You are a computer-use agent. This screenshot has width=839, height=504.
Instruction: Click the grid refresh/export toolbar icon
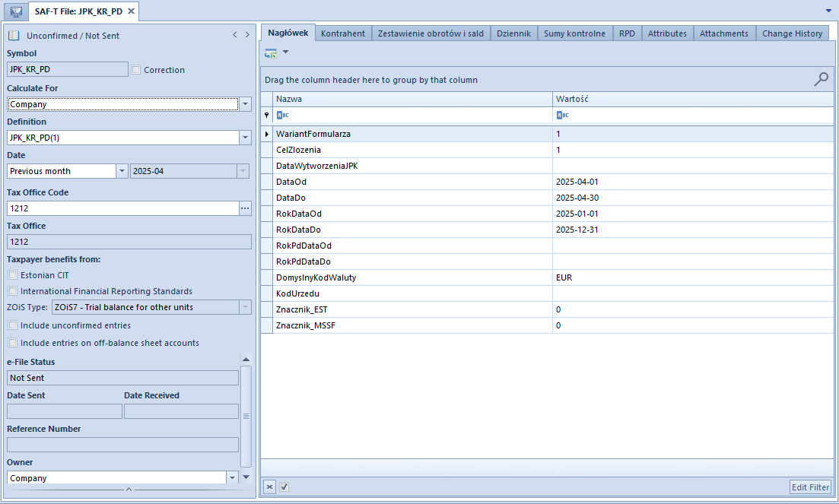[x=271, y=53]
